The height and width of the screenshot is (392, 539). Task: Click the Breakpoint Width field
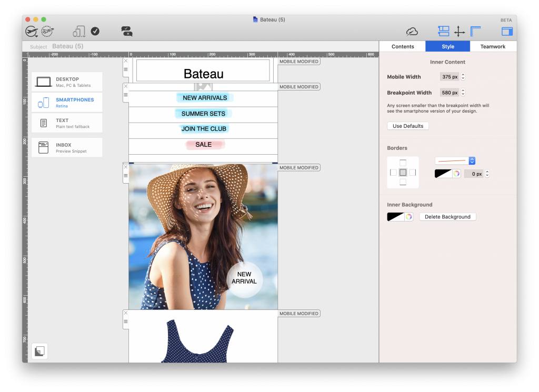pyautogui.click(x=450, y=93)
